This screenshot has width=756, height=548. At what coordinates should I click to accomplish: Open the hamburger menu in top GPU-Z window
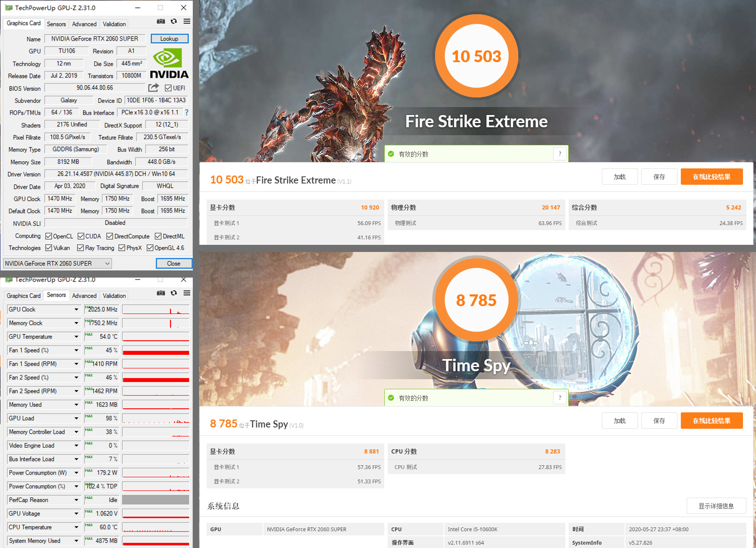[187, 21]
